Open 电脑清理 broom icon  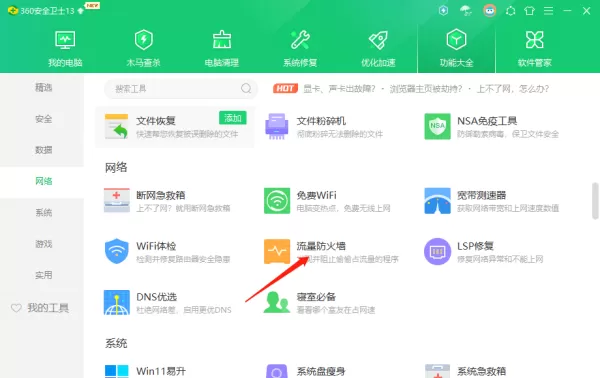pos(222,40)
